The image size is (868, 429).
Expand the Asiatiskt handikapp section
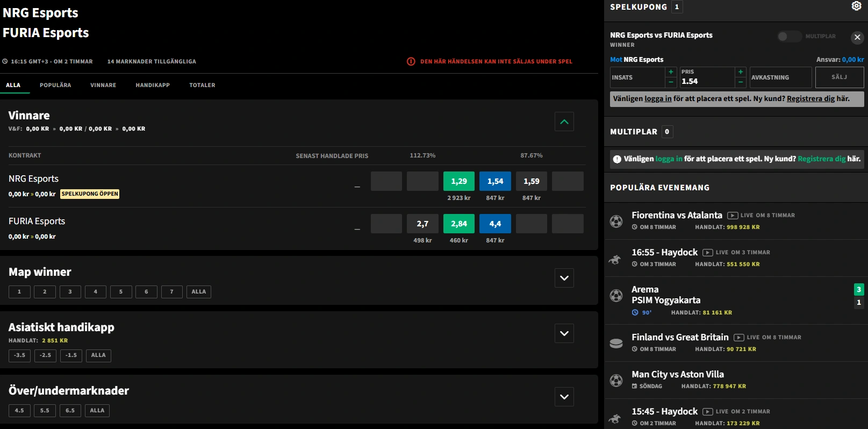point(564,333)
